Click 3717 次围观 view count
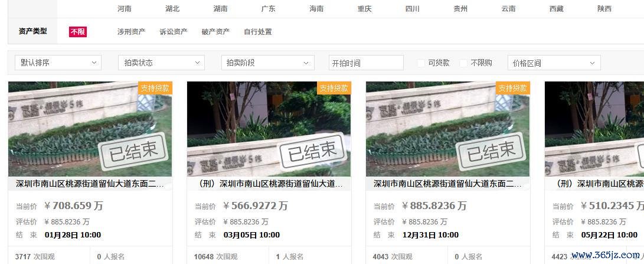This screenshot has height=264, width=644. point(35,256)
